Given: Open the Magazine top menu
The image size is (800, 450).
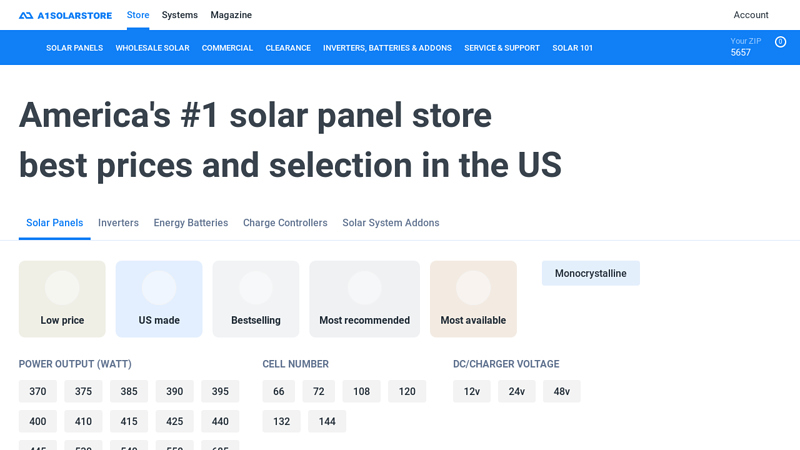Looking at the screenshot, I should (231, 15).
